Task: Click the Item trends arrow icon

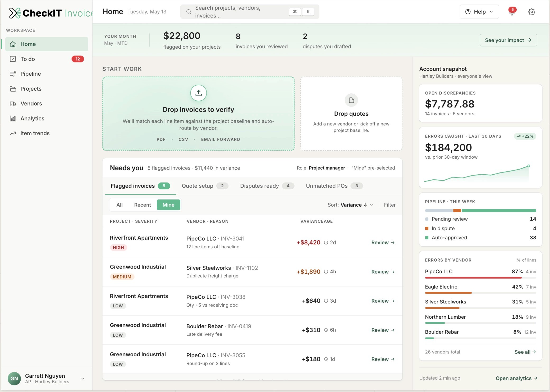Action: pyautogui.click(x=13, y=133)
